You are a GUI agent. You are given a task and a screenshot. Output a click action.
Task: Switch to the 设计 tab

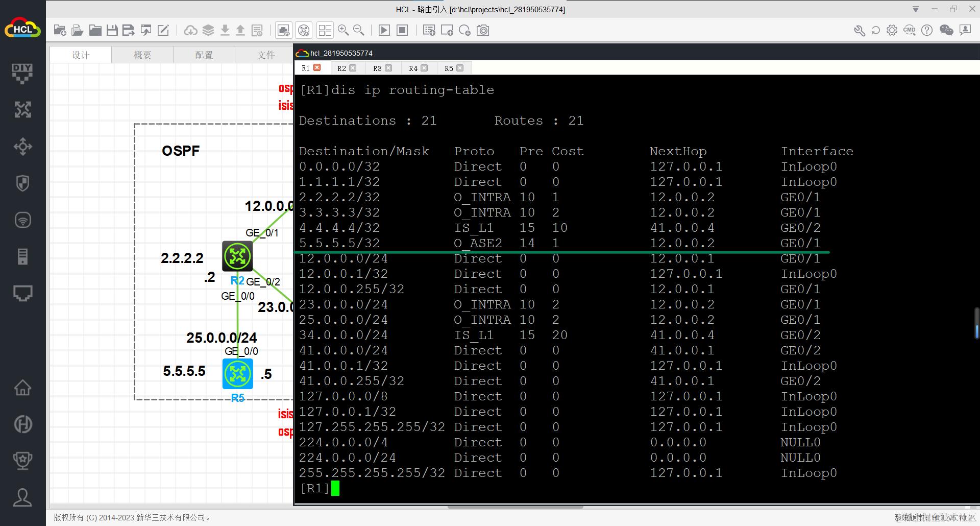click(81, 55)
